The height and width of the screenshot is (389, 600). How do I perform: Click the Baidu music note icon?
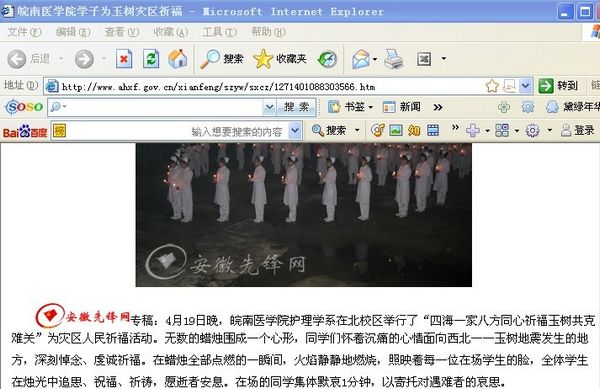click(378, 130)
